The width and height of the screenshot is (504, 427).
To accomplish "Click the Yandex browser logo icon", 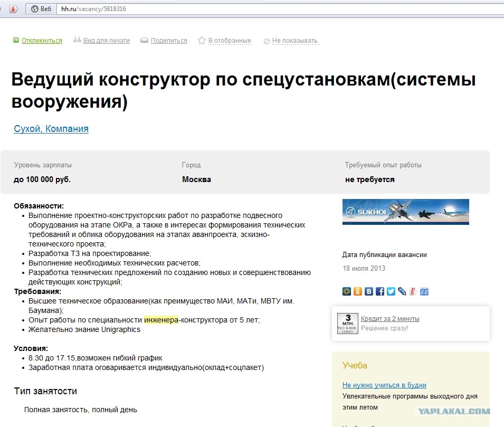I will [x=13, y=9].
